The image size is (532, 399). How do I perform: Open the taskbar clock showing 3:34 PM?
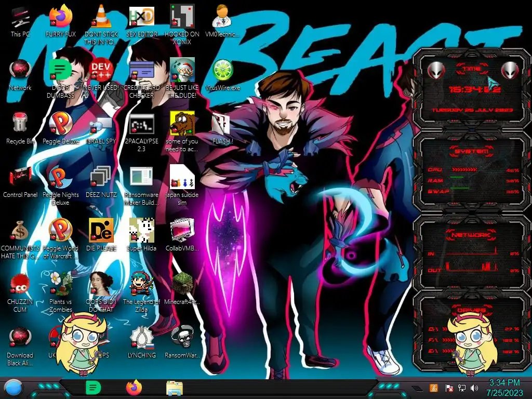(504, 388)
